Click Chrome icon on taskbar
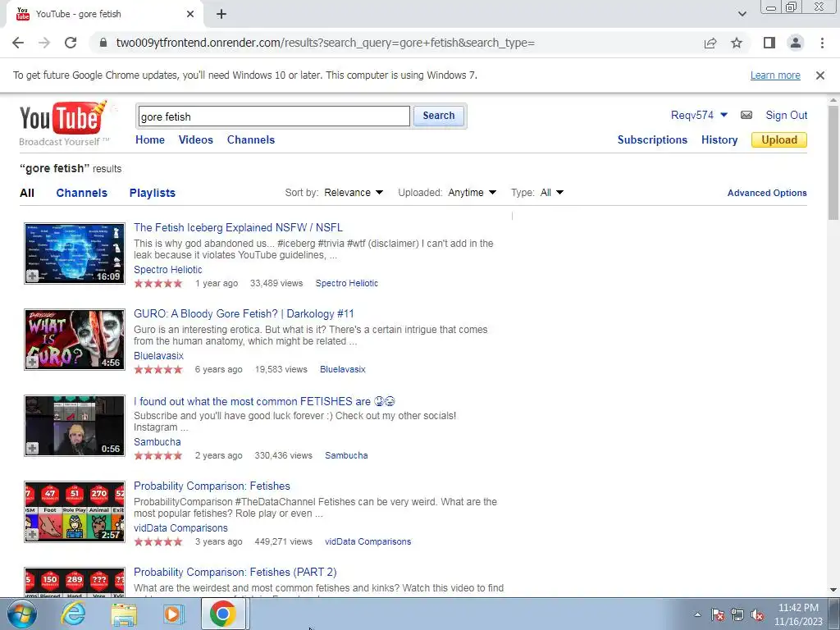 [223, 614]
